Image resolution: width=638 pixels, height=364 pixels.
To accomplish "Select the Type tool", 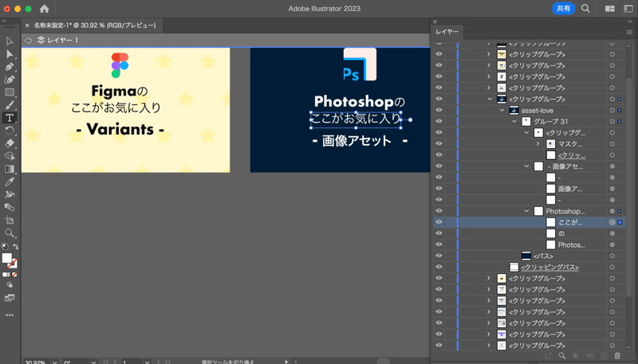I will 10,118.
